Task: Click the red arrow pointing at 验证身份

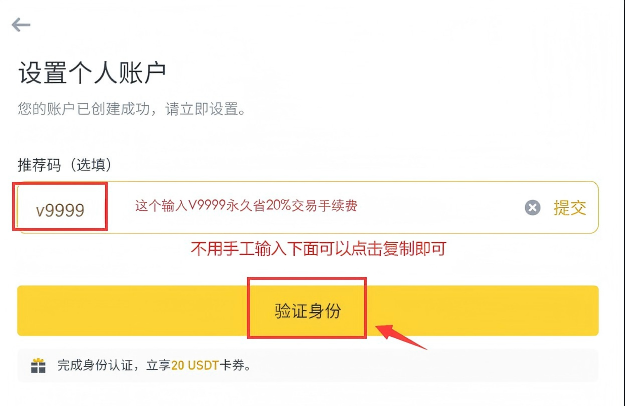Action: 401,336
